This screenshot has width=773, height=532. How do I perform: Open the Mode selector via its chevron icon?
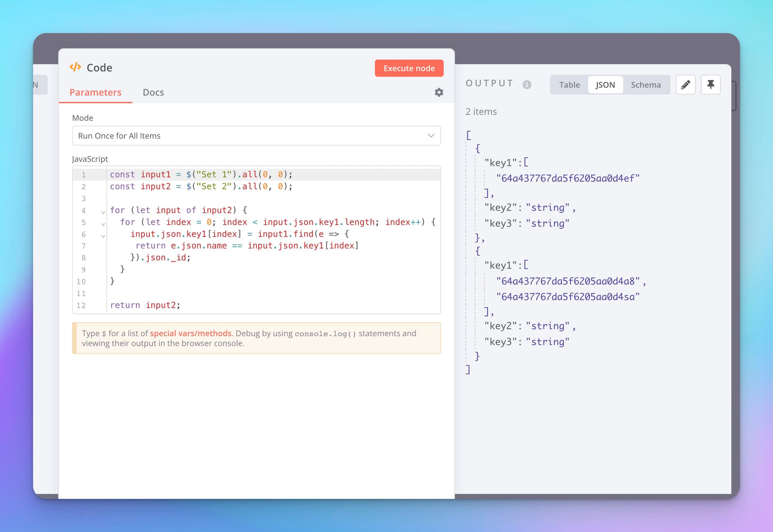[x=430, y=136]
